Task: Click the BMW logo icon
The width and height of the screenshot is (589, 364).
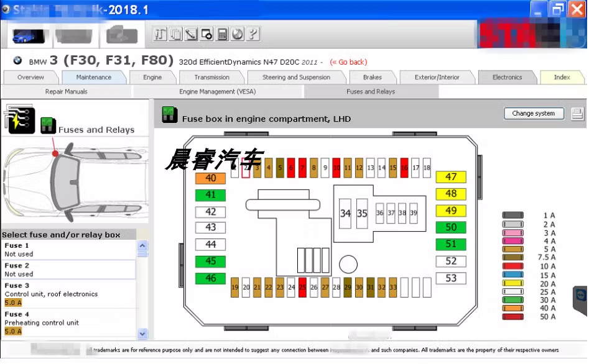Action: (17, 60)
